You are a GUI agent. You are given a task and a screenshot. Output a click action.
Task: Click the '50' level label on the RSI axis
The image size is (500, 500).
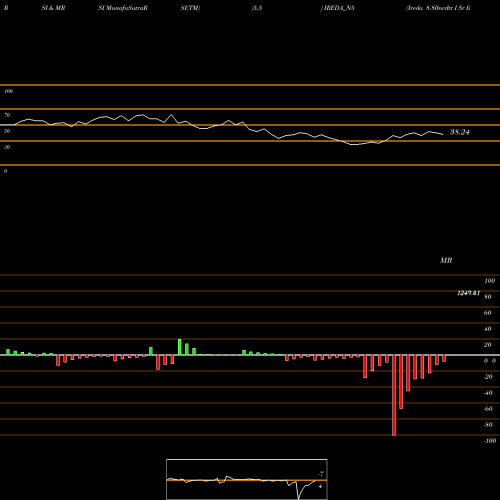pos(7,131)
